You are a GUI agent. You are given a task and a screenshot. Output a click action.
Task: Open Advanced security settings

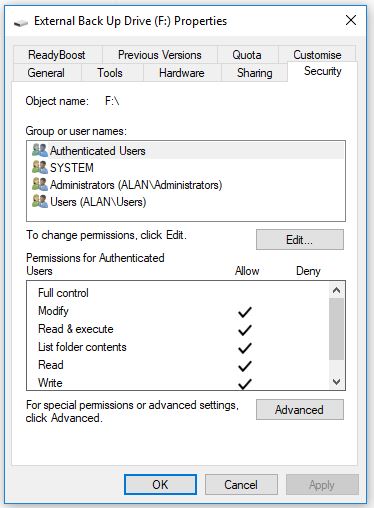300,409
